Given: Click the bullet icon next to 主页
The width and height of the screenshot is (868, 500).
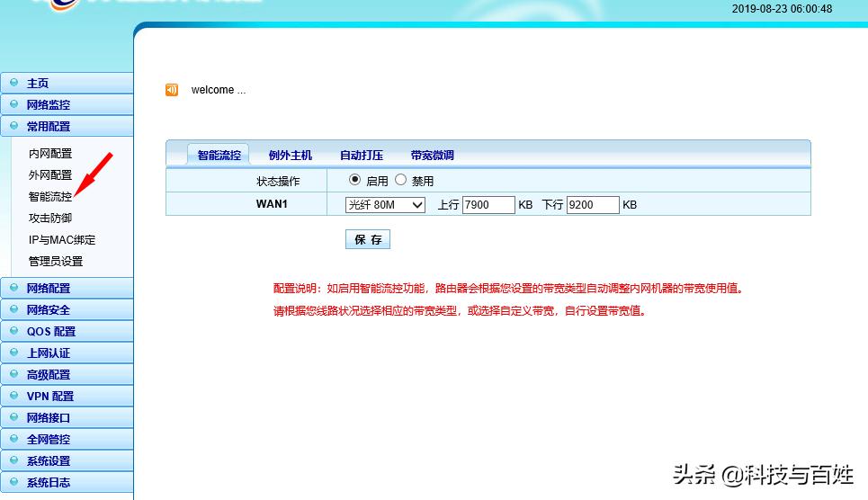Looking at the screenshot, I should [13, 83].
